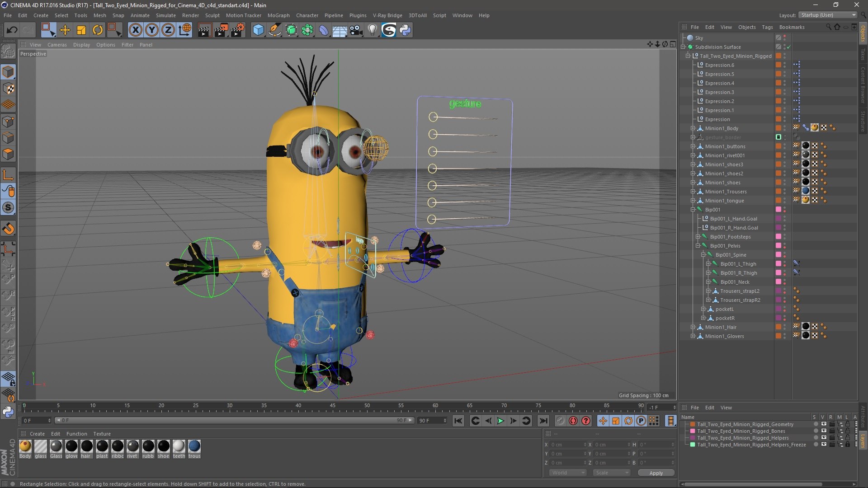This screenshot has width=868, height=488.
Task: Enable Edges mode icon
Action: tap(8, 138)
